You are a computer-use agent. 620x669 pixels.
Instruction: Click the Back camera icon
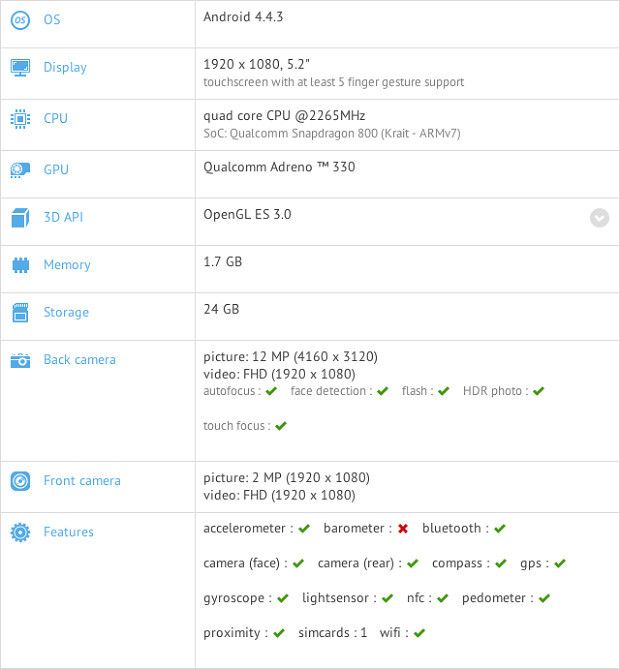[x=20, y=360]
